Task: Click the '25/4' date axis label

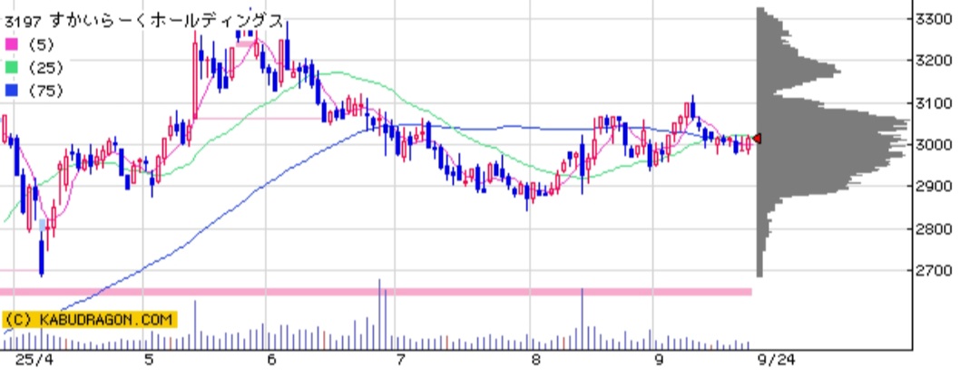Action: 35,360
